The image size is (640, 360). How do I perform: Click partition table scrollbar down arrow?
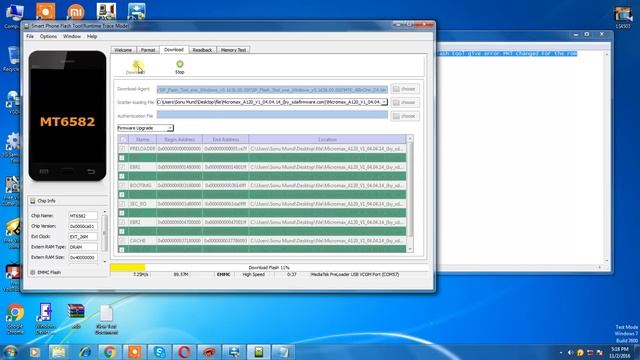410,249
